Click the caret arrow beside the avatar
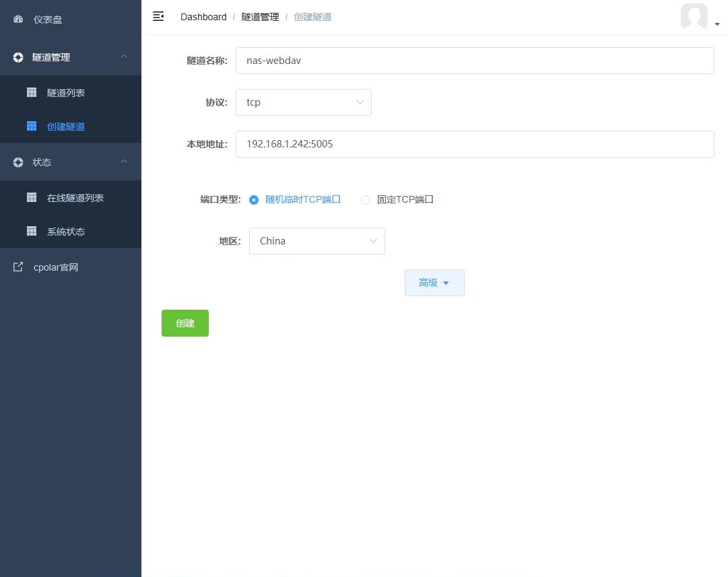 (717, 24)
